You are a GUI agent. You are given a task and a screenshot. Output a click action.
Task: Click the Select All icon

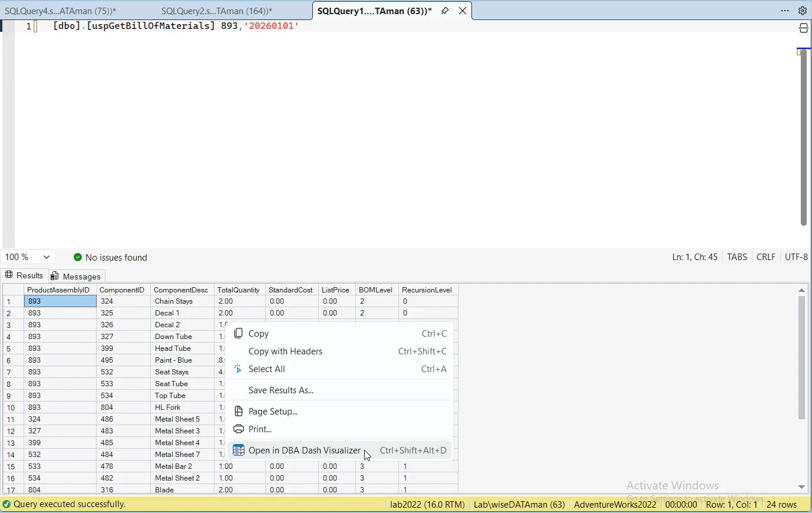(x=239, y=369)
